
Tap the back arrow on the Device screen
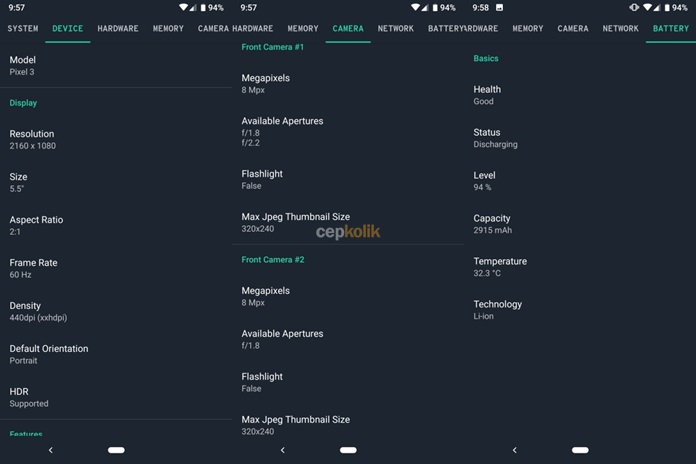(51, 450)
